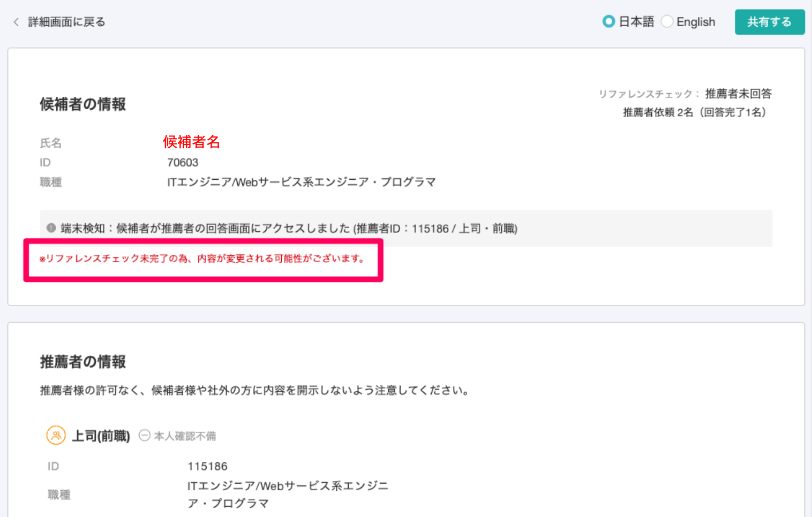Viewport: 812px width, 517px height.
Task: Select the English language radio button
Action: pyautogui.click(x=667, y=21)
